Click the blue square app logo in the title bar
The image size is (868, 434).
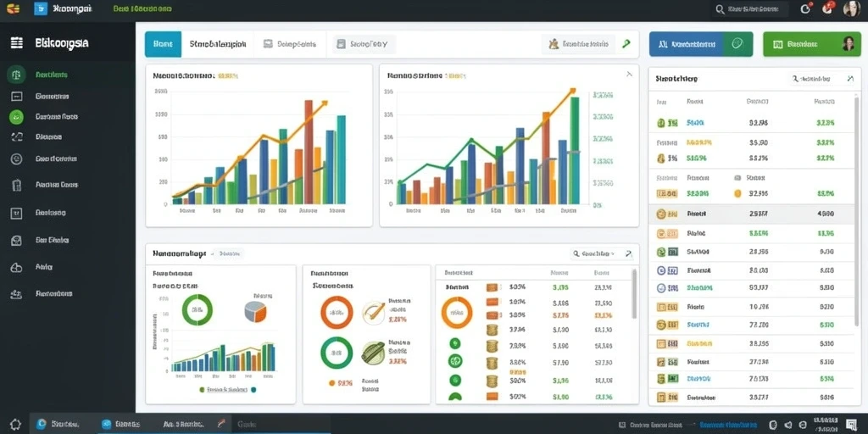(41, 8)
